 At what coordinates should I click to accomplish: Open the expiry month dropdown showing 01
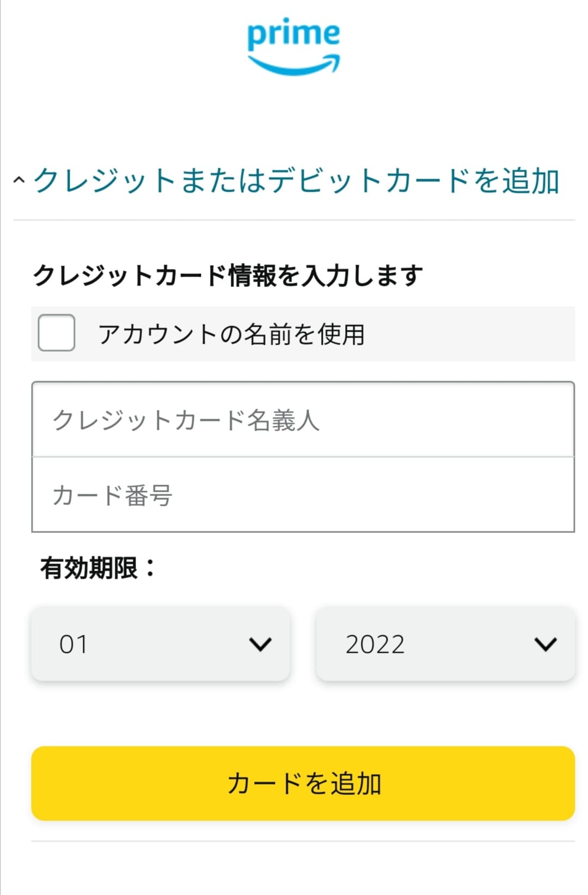pos(161,644)
